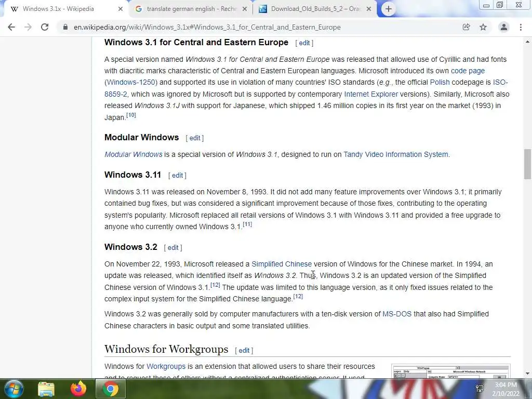The image size is (532, 399).
Task: Follow the Polish link
Action: pyautogui.click(x=440, y=83)
